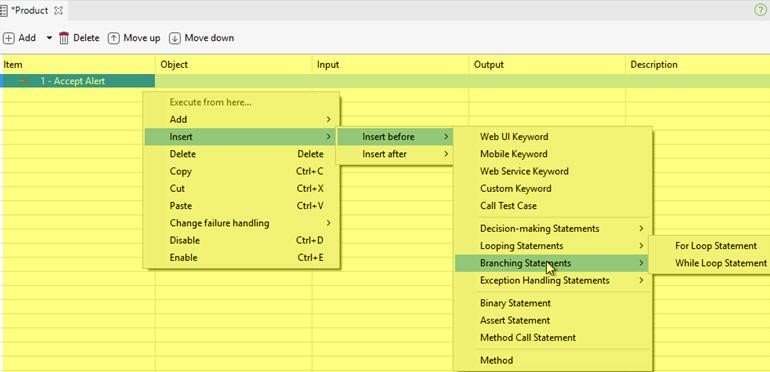The height and width of the screenshot is (372, 770).
Task: Click the Delete trash can icon
Action: (x=64, y=38)
